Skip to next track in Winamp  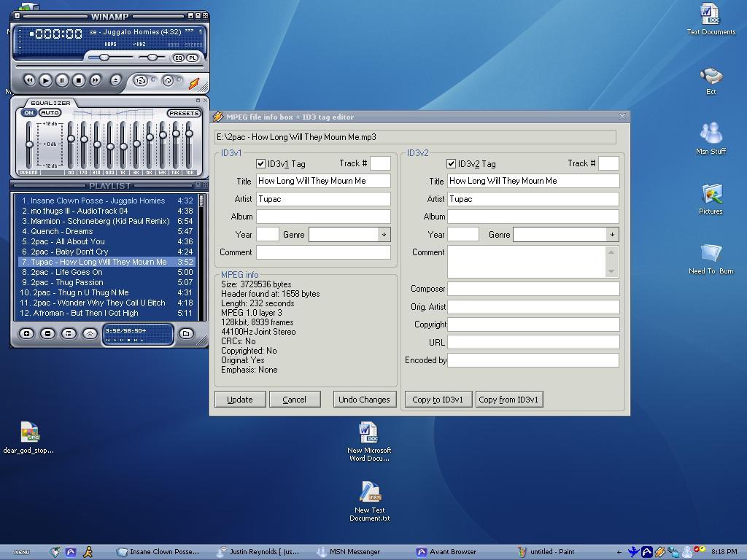pos(96,80)
